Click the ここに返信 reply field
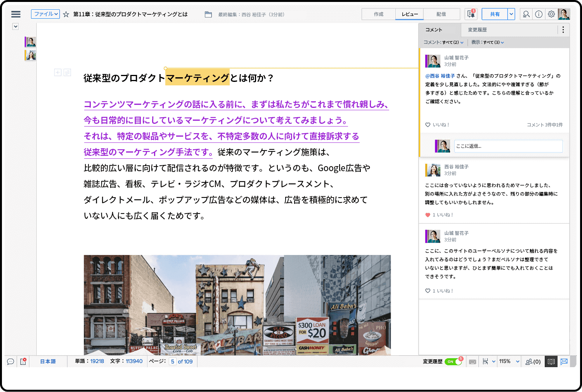The image size is (582, 392). click(x=508, y=146)
